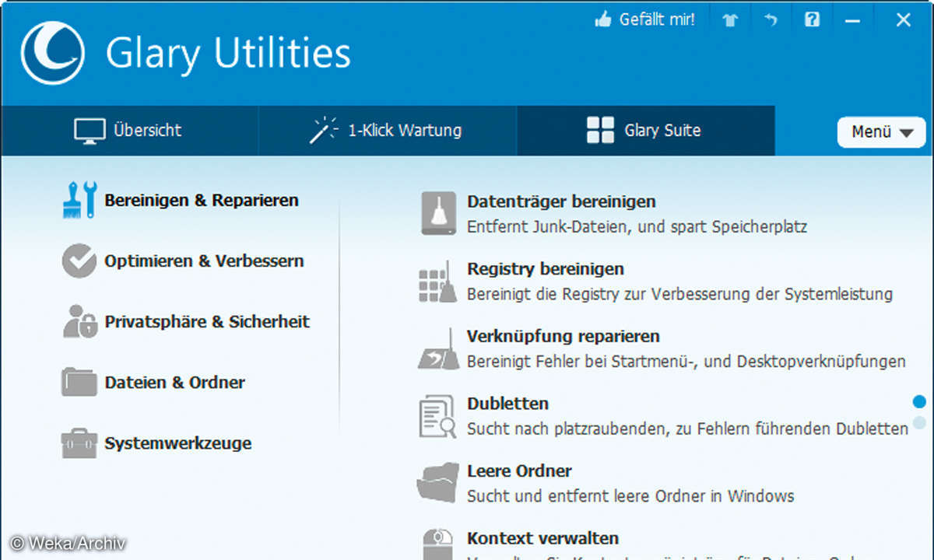934x560 pixels.
Task: Click the brush and wrench icon
Action: coord(79,200)
